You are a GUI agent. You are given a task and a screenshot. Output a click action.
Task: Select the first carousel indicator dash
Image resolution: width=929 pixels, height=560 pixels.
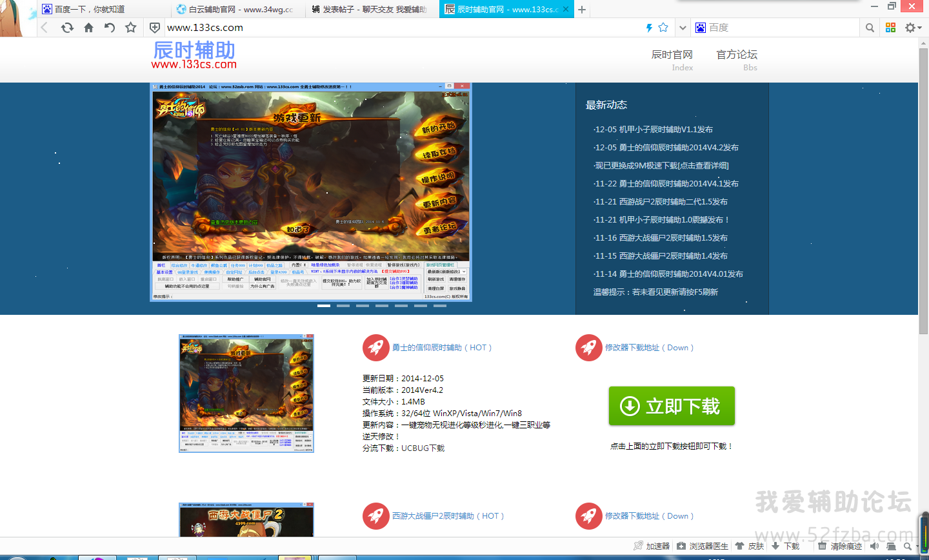(324, 306)
